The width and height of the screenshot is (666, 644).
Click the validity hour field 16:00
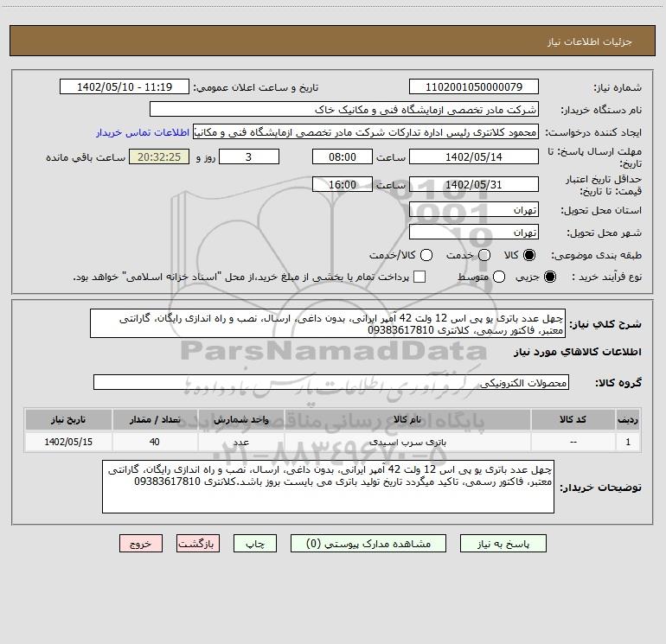point(343,184)
